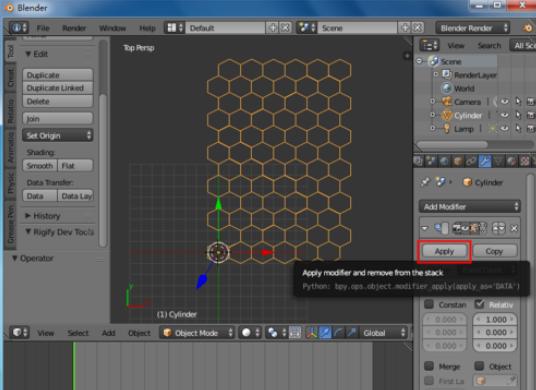Open the Set Origin dropdown

(x=58, y=135)
